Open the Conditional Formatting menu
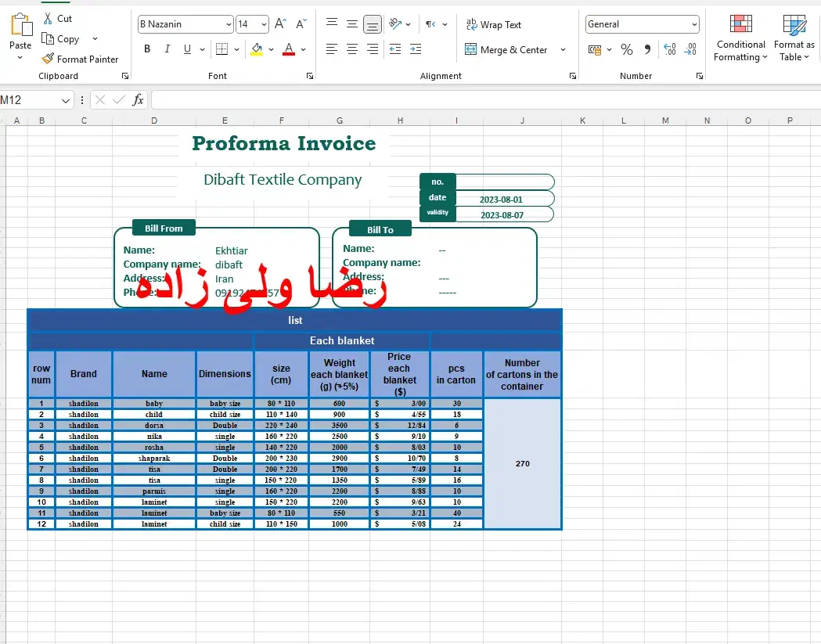This screenshot has width=821, height=644. [740, 39]
